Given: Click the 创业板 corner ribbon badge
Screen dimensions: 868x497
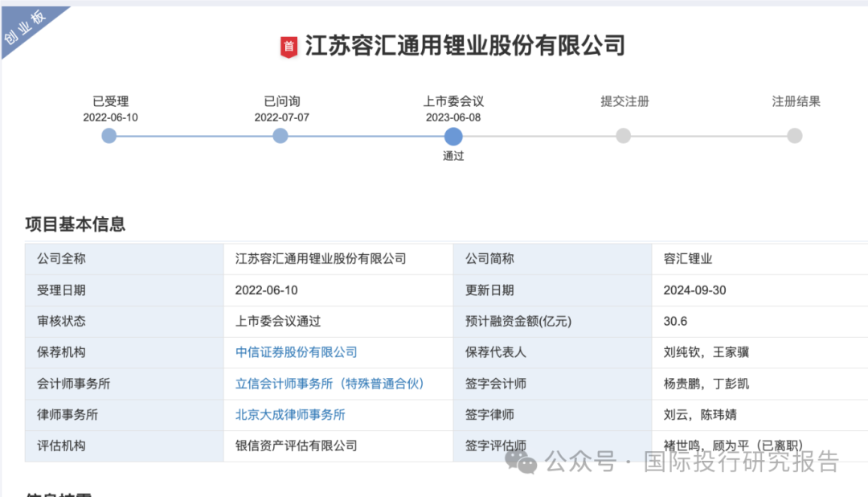Looking at the screenshot, I should pos(27,27).
